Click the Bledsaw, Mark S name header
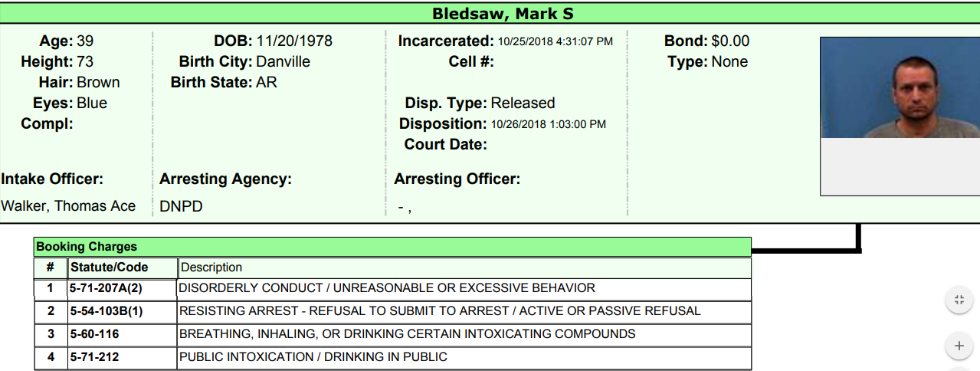 503,14
